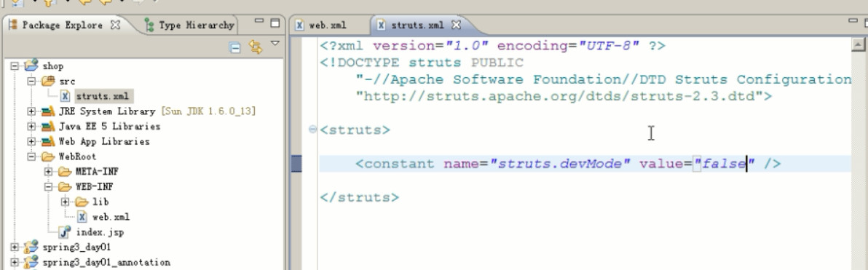Switch to Type Hierarchy tab
The width and height of the screenshot is (868, 270).
click(x=189, y=25)
